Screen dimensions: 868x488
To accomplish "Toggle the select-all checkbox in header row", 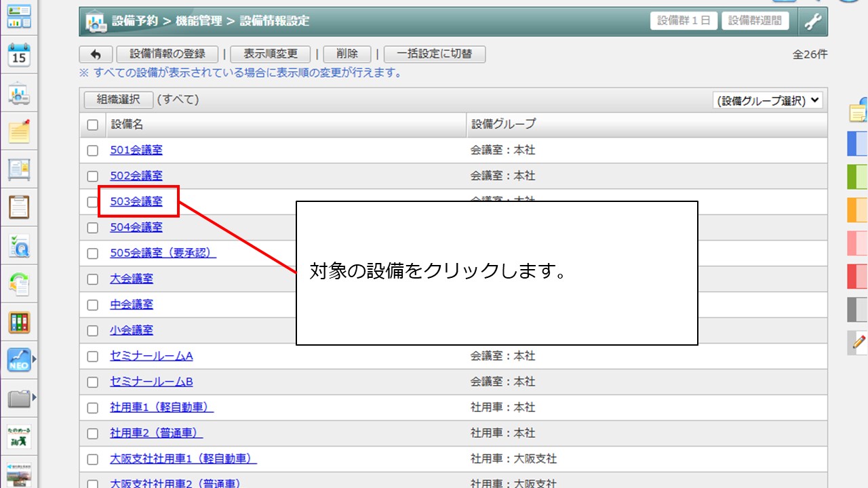I will (x=93, y=125).
